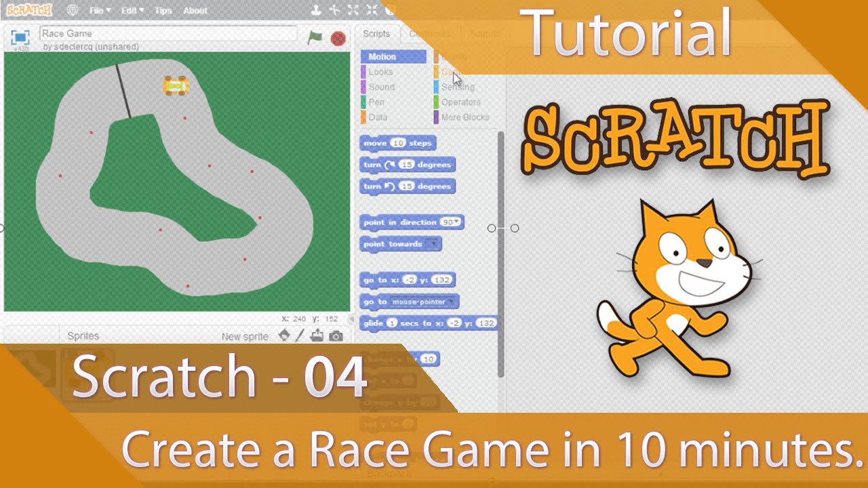Select the Duplicate stamp tool

coord(315,10)
